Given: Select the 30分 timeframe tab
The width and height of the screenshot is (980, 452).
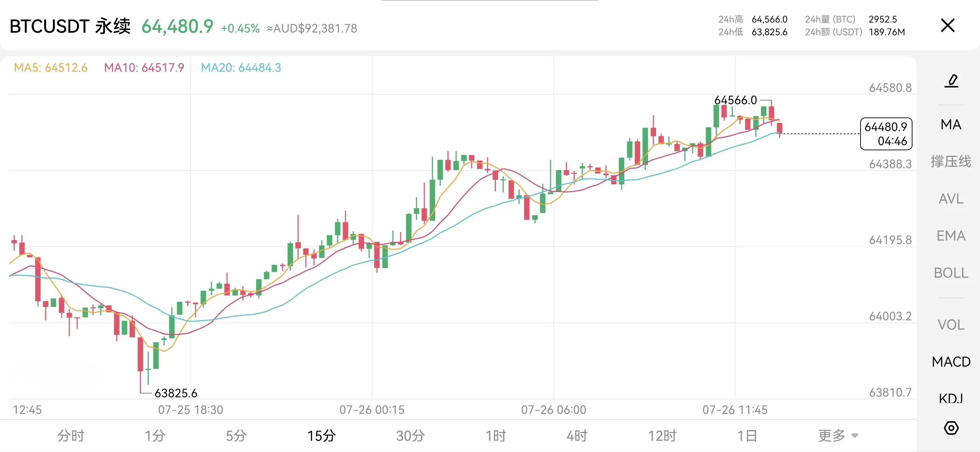Looking at the screenshot, I should (410, 436).
